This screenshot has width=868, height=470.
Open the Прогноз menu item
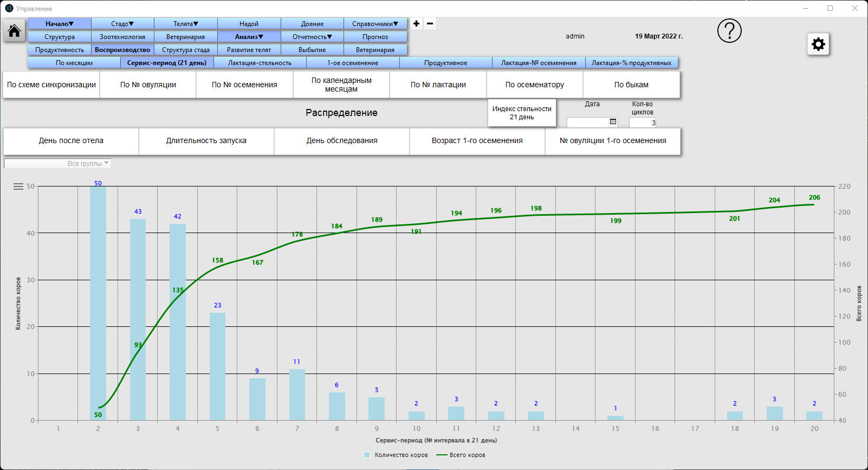(x=375, y=37)
